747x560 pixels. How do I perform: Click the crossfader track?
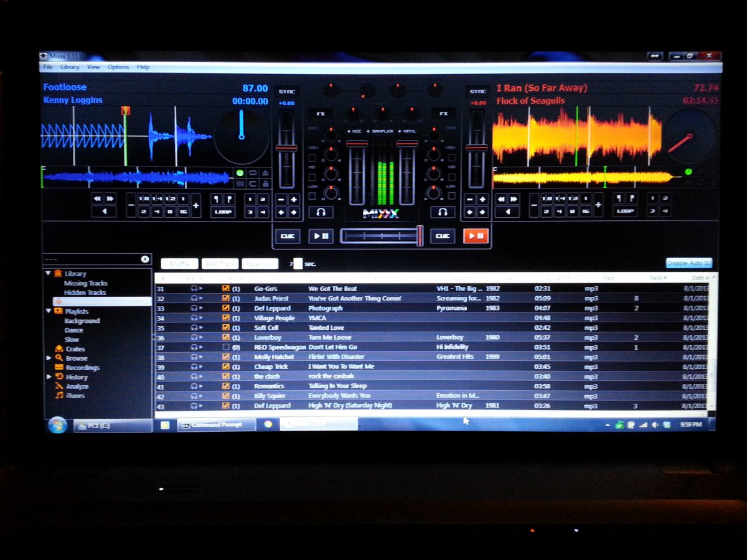click(382, 236)
